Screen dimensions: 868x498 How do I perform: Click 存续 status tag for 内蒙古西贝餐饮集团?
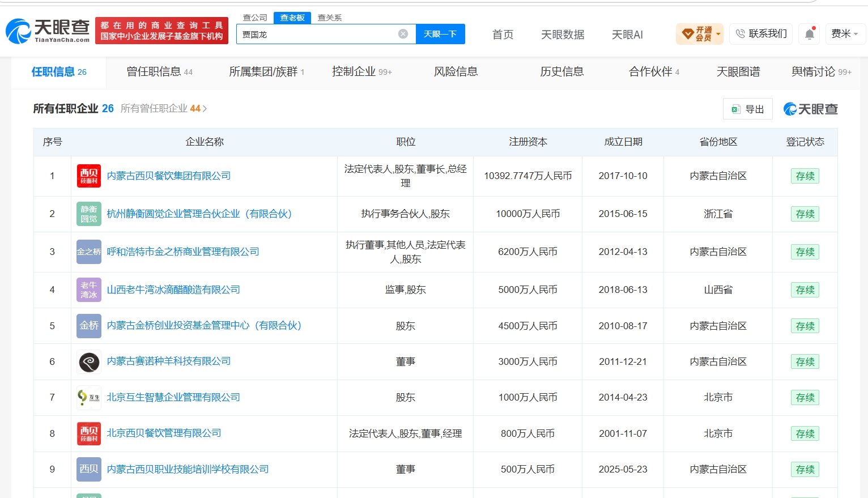(x=805, y=176)
